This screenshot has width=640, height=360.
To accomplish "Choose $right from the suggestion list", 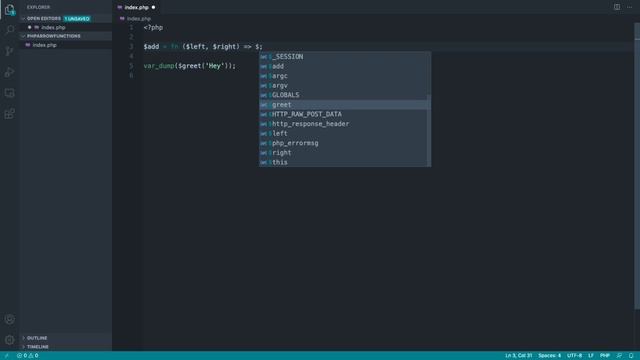I will [x=344, y=153].
